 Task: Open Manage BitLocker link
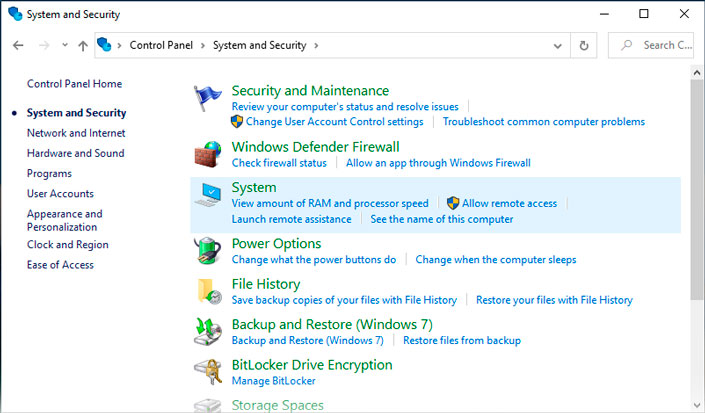(x=273, y=381)
